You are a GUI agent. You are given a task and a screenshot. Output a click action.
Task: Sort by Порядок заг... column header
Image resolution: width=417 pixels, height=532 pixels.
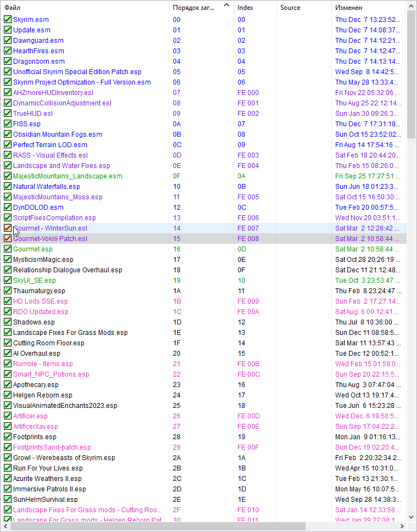[x=201, y=8]
